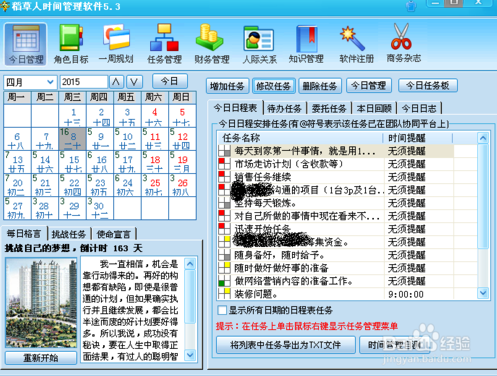
Task: Switch to the 挑战任务 tab
Action: click(x=69, y=234)
